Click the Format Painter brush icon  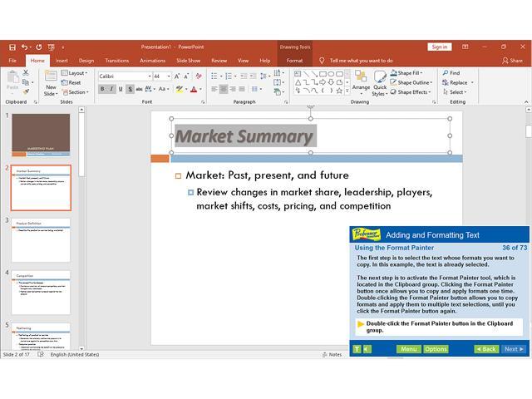[x=27, y=91]
